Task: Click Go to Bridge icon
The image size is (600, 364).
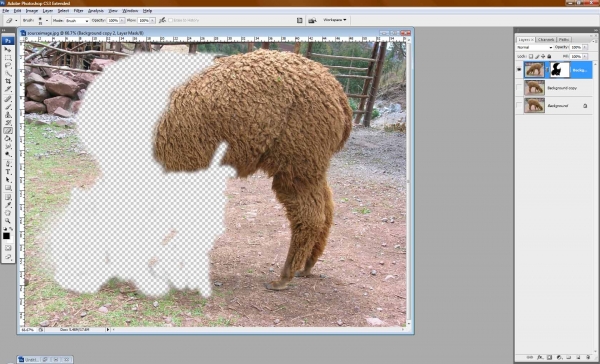Action: pyautogui.click(x=312, y=20)
